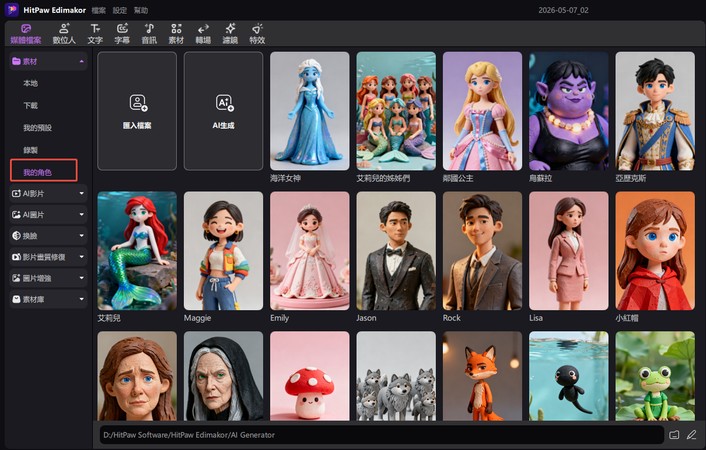Select 下載 in the sidebar
706x450 pixels.
coord(31,105)
